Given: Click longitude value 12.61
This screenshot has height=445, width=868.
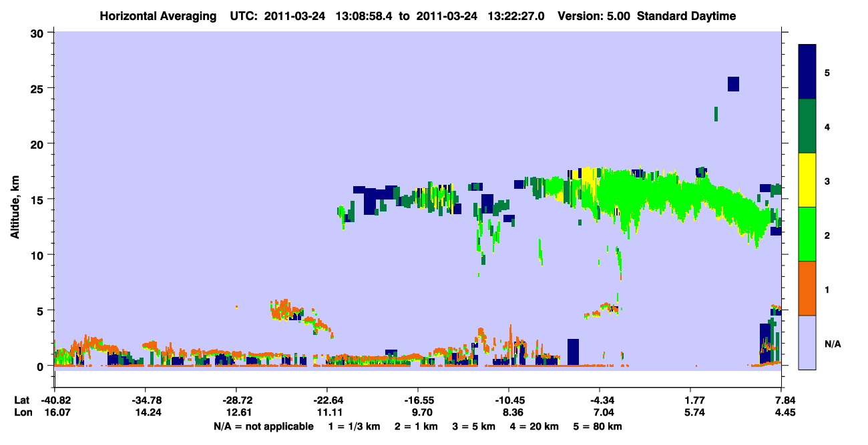Looking at the screenshot, I should (238, 413).
